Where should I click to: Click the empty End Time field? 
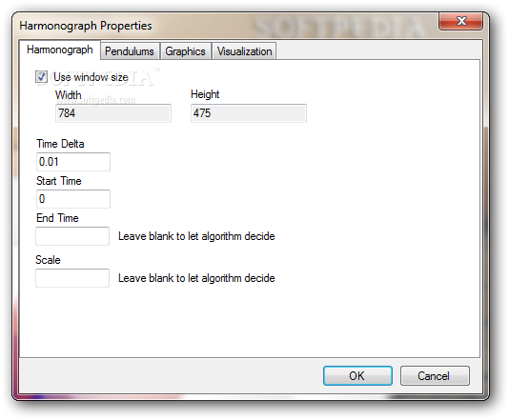point(72,236)
